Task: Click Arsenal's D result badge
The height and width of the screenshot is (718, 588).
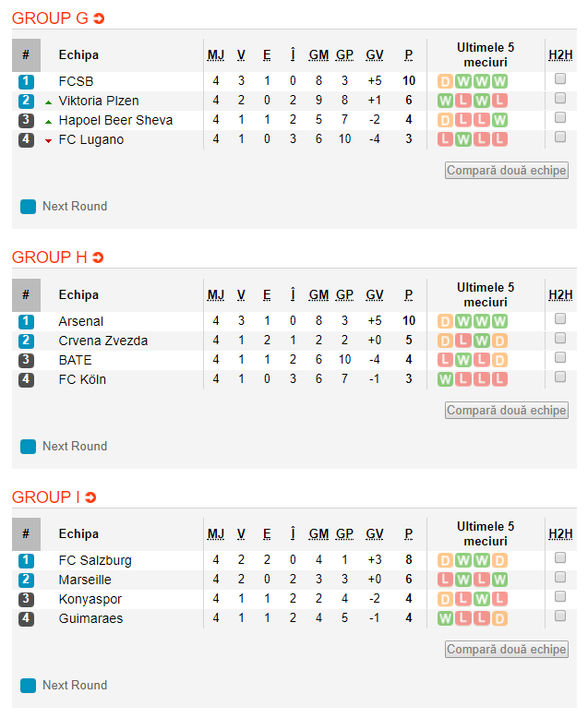Action: click(x=445, y=321)
